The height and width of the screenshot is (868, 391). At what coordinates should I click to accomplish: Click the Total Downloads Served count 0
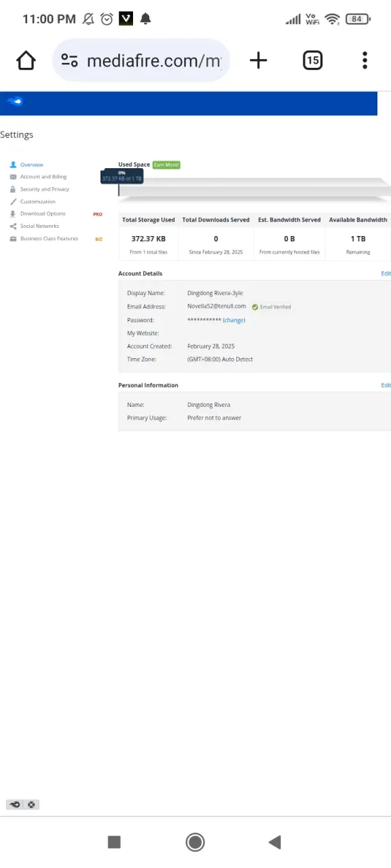[216, 239]
